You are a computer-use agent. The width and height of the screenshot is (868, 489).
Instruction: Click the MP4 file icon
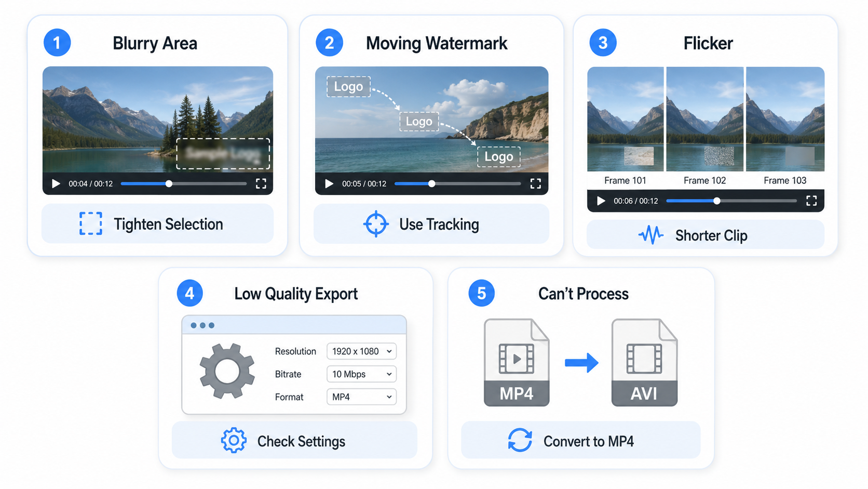point(517,362)
